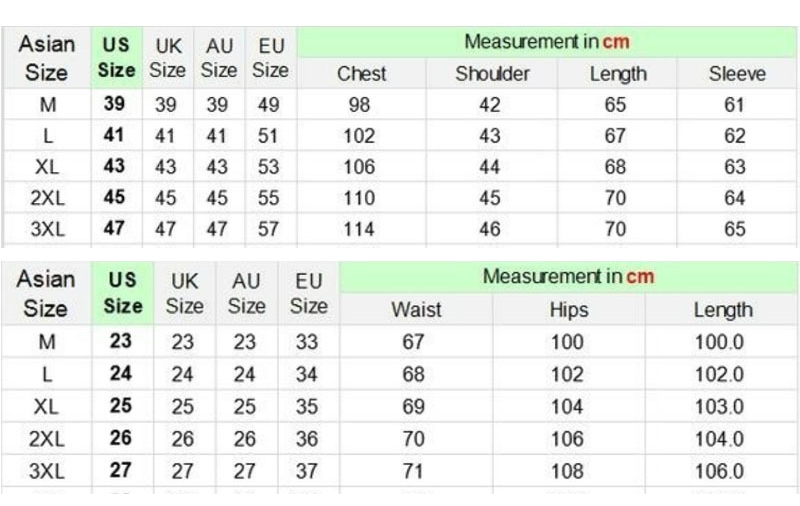Click the hips measurement value 108

click(x=567, y=470)
